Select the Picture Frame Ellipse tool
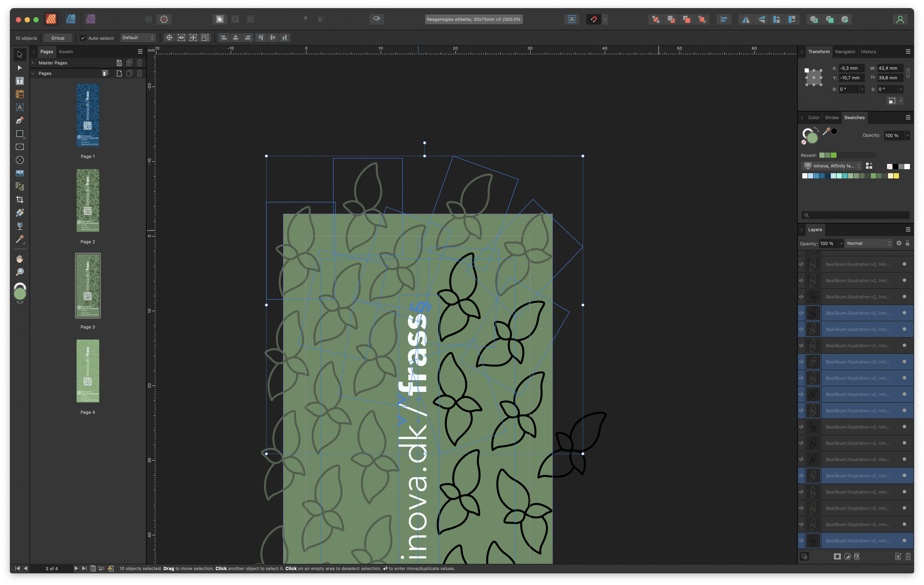The image size is (924, 585). [20, 160]
